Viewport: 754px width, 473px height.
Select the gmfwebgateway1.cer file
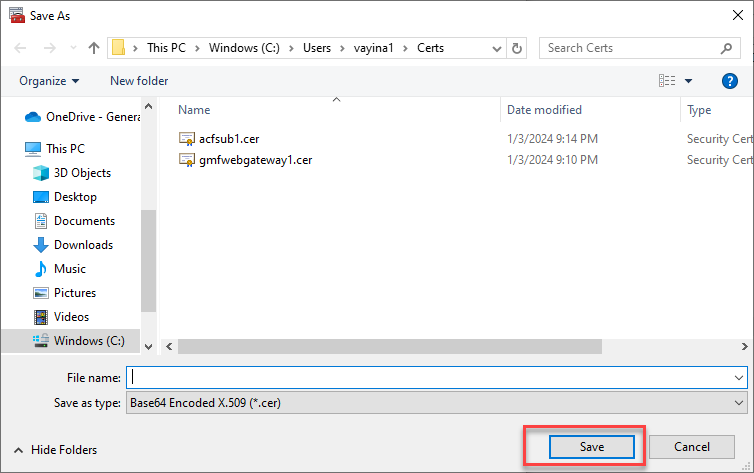(x=255, y=160)
